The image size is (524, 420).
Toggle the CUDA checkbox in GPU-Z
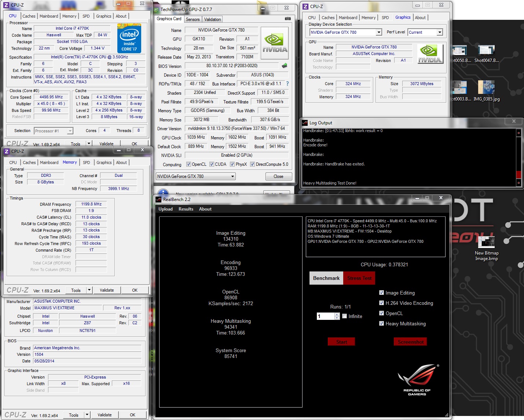pos(212,164)
